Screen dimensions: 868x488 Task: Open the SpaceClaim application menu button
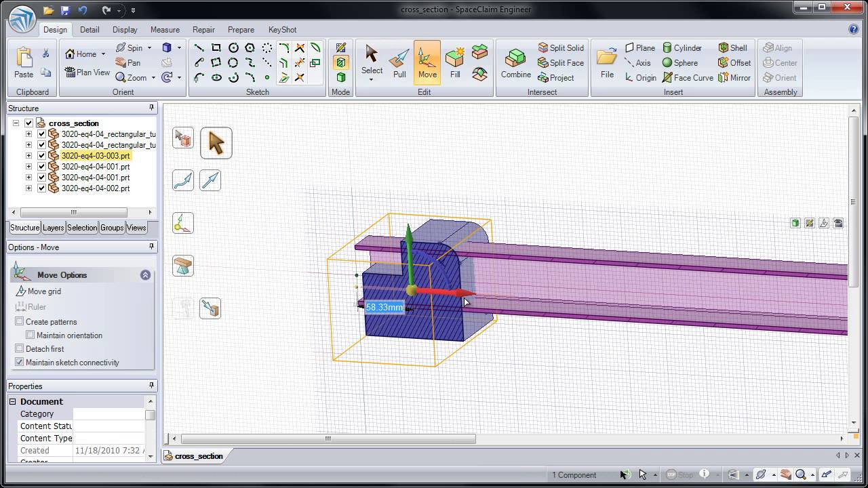[22, 19]
